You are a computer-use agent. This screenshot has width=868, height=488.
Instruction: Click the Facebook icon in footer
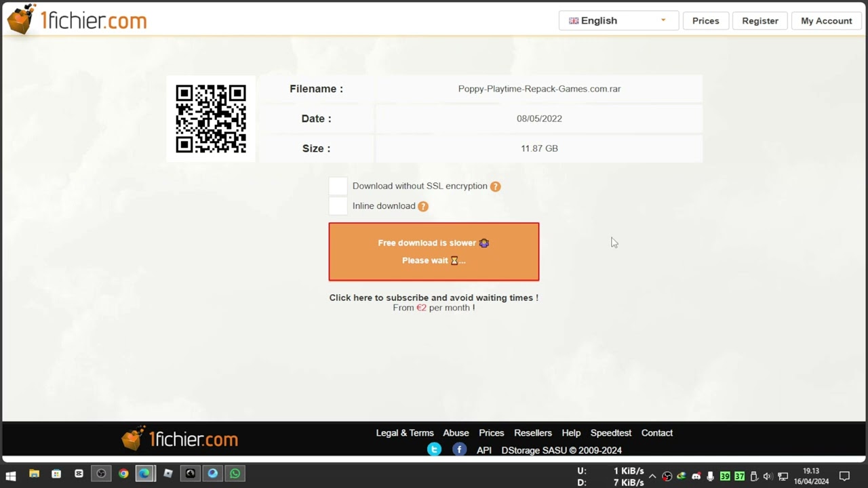(x=460, y=449)
